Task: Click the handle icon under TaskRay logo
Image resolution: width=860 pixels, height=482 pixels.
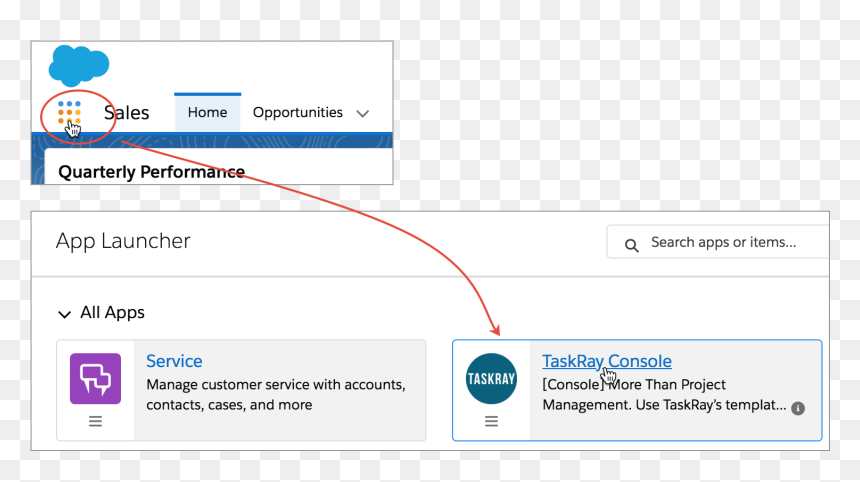Action: (491, 421)
